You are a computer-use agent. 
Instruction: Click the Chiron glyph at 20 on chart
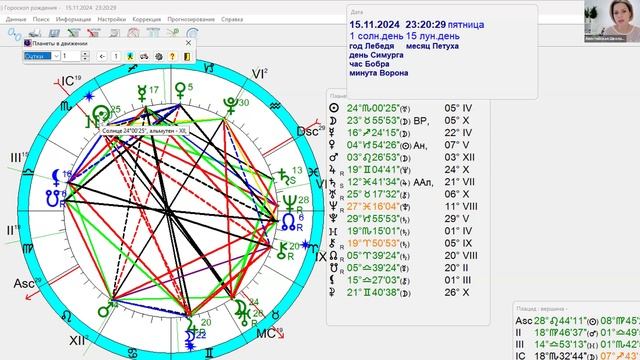coord(282,251)
